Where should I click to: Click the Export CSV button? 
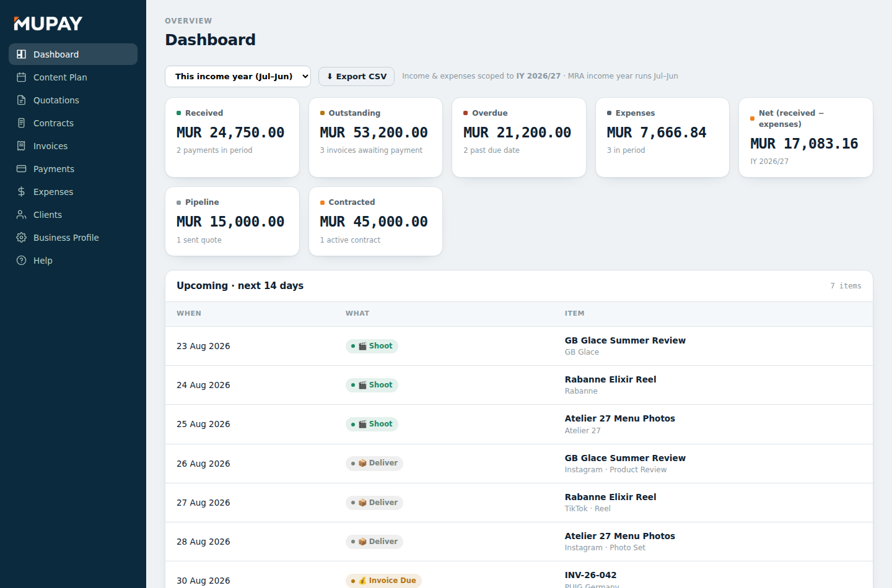(x=356, y=76)
